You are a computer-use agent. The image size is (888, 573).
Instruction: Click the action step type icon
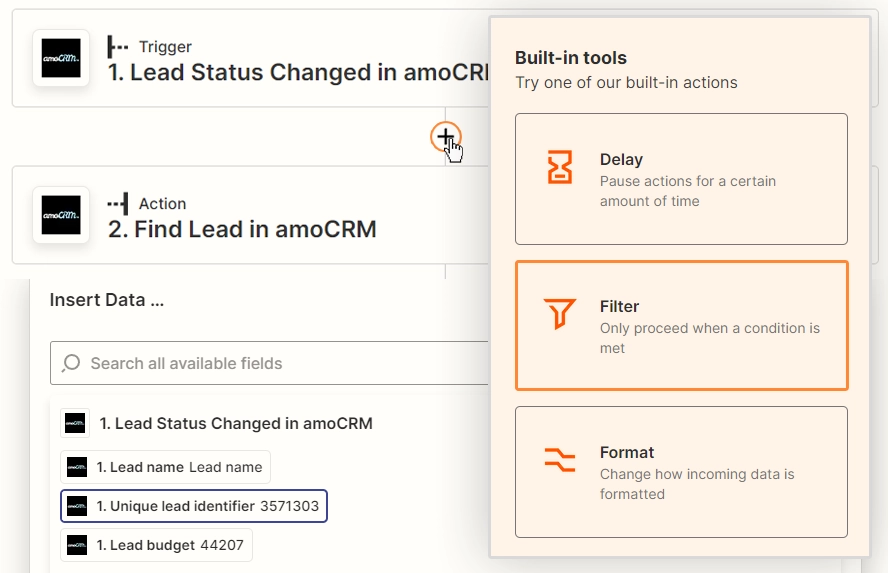point(118,204)
